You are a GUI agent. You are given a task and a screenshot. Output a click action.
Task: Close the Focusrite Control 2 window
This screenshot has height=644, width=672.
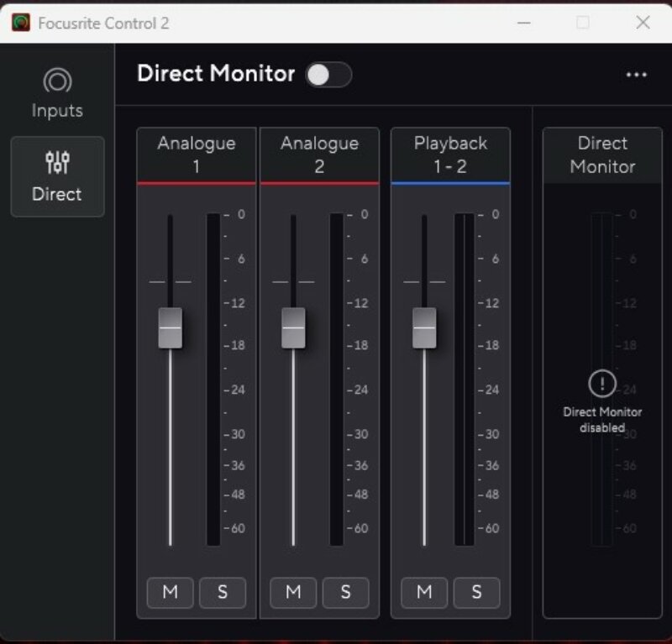coord(643,23)
